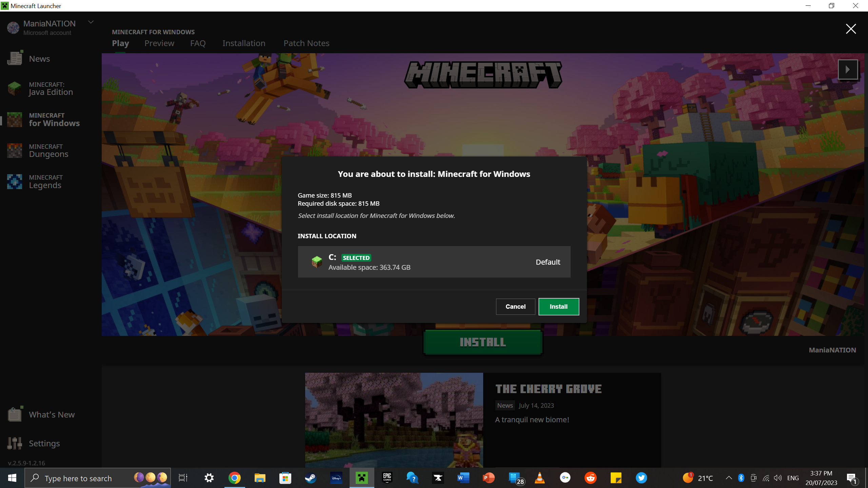Switch to the Preview tab
868x488 pixels.
(159, 43)
